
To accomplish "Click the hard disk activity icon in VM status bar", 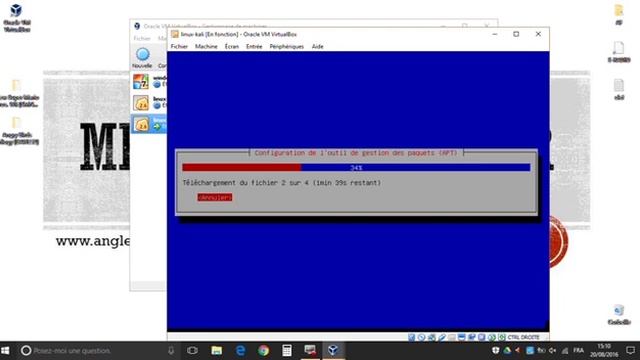I will click(411, 337).
